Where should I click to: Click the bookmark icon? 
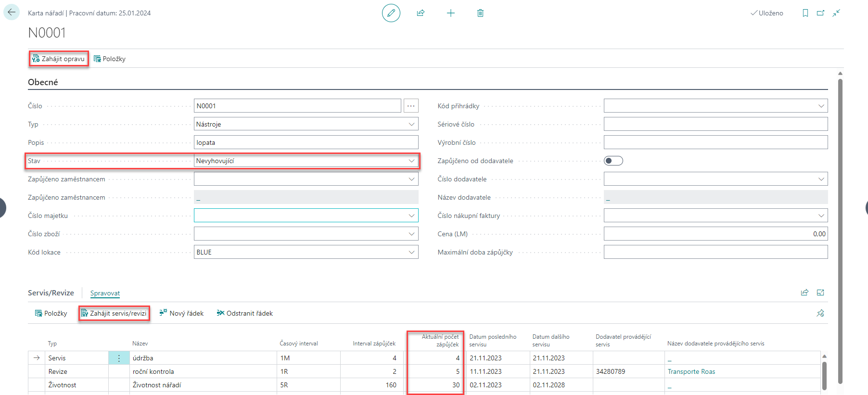point(805,13)
